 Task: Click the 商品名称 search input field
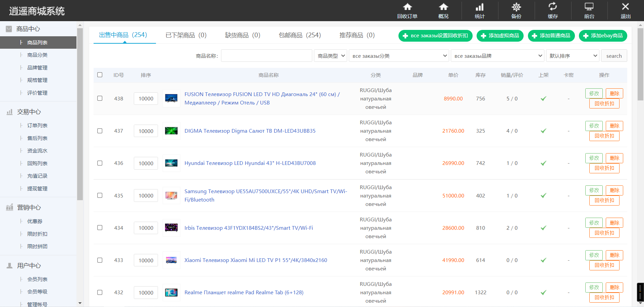267,56
